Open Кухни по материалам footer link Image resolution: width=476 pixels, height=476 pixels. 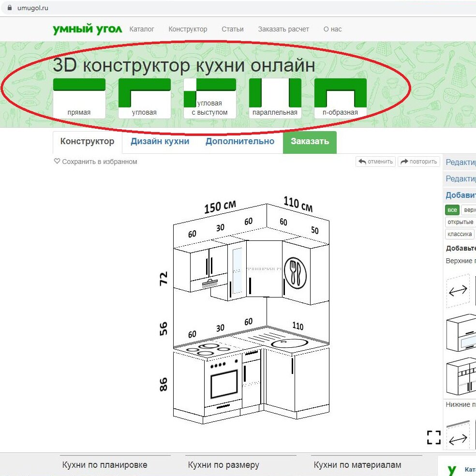click(357, 465)
